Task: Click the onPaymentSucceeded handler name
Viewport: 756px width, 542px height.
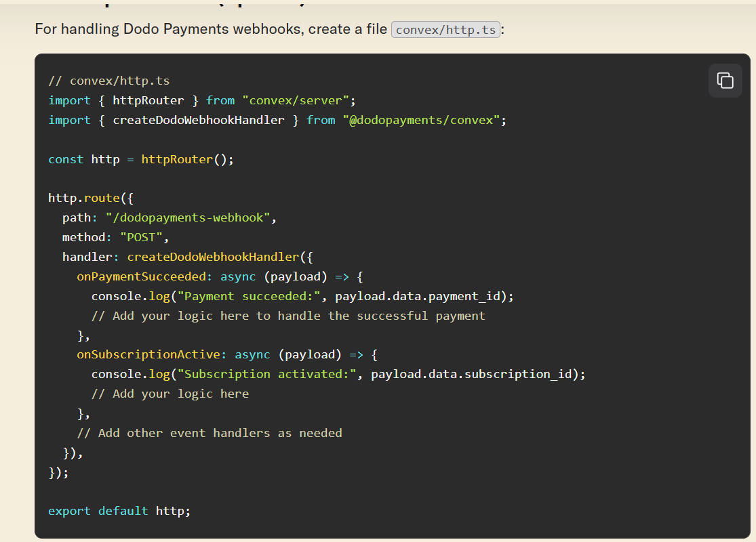Action: 142,276
